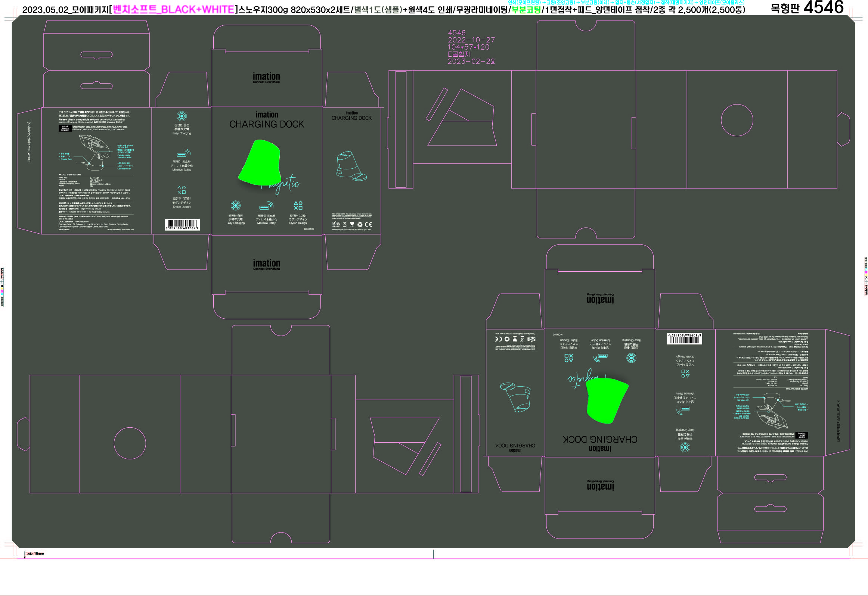Click Minimize Delay USB icon on upright front panel

[266, 206]
